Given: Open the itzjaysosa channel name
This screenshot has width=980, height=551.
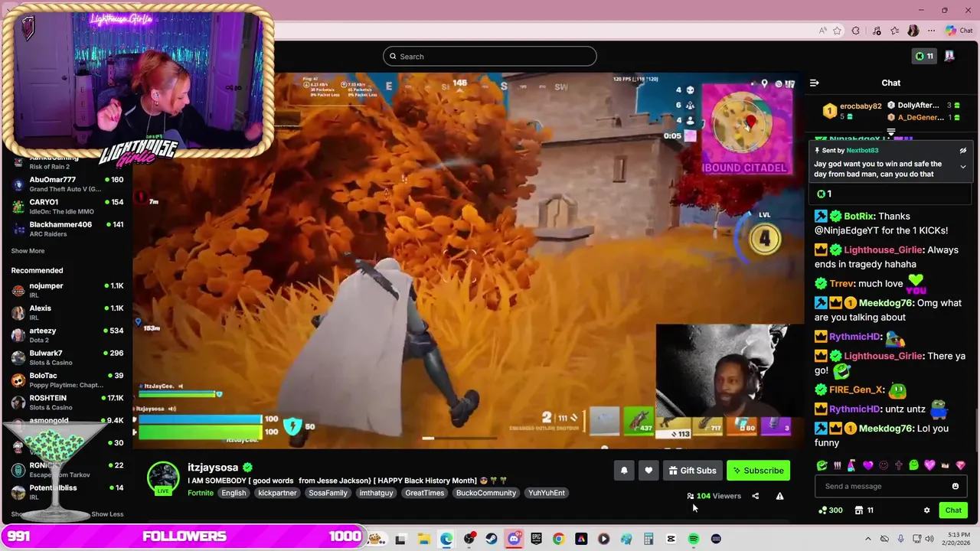Looking at the screenshot, I should point(213,467).
